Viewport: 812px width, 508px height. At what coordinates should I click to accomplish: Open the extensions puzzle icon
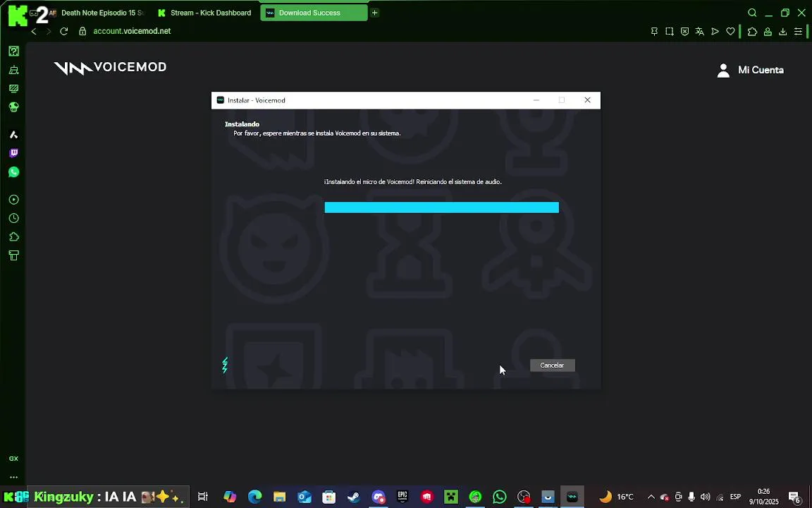coord(753,32)
